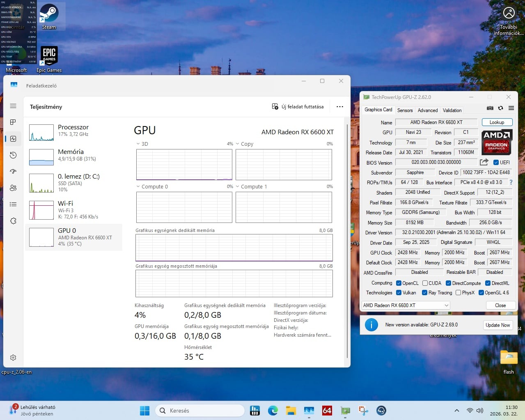Screen dimensions: 525x420
Task: Select Performance page icon in Task Manager sidebar
Action: click(13, 139)
